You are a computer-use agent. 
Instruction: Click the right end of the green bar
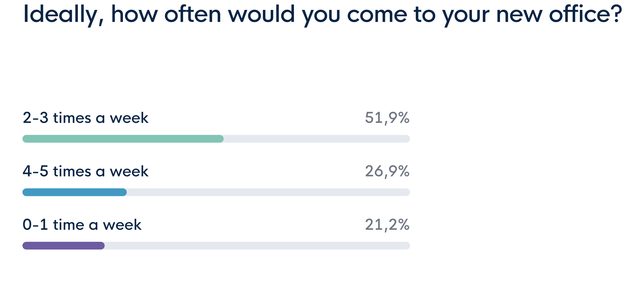coord(220,139)
